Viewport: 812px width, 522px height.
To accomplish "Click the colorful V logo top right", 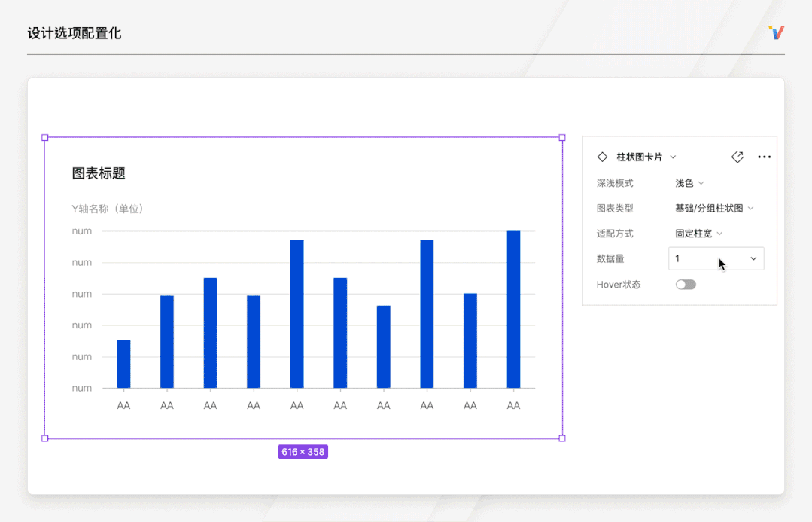I will pos(775,32).
